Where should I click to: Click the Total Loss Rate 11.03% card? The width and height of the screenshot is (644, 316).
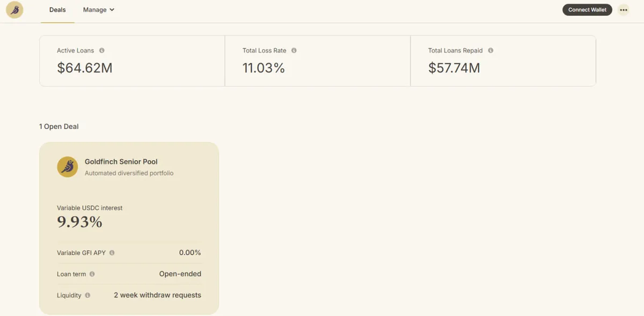coord(317,61)
